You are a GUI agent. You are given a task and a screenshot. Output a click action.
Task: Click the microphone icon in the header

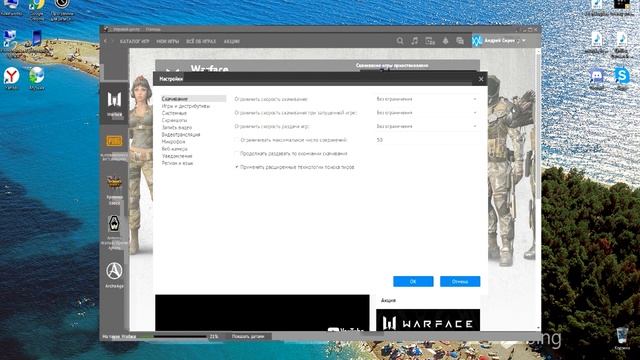coord(445,41)
